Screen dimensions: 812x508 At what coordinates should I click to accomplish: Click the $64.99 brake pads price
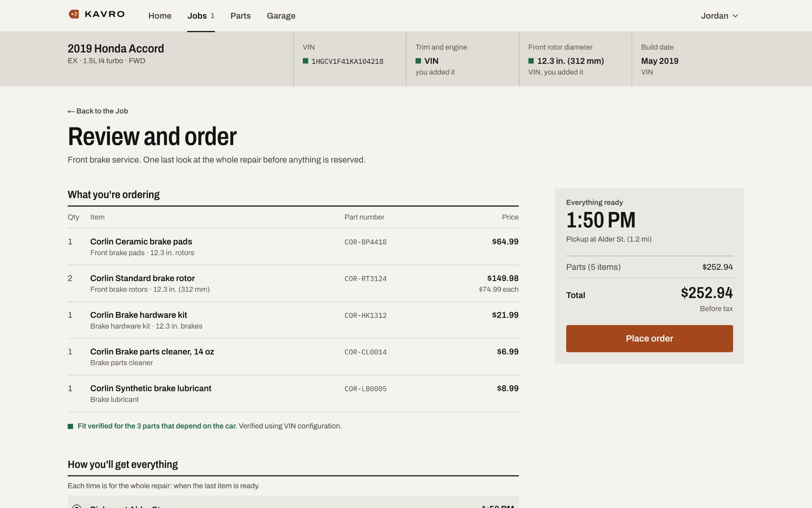pos(505,242)
